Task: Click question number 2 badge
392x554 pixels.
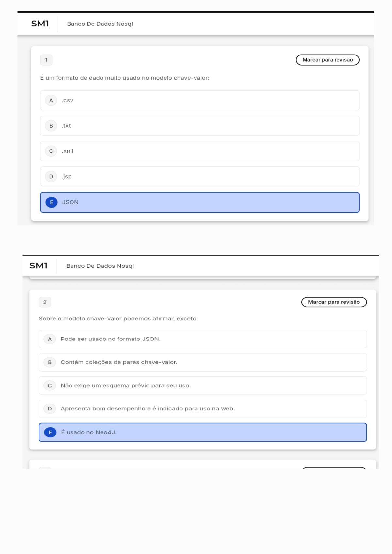Action: click(x=45, y=302)
